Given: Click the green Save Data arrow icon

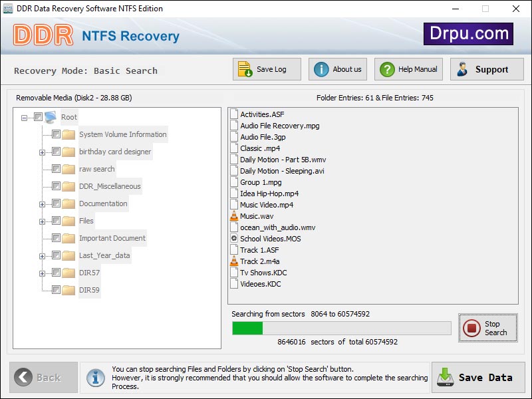Looking at the screenshot, I should 444,377.
